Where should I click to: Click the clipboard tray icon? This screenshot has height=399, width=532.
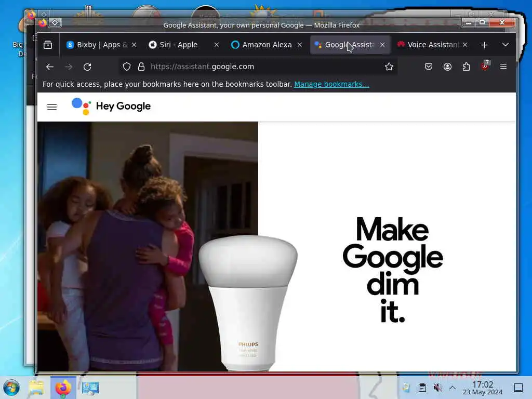coord(422,388)
